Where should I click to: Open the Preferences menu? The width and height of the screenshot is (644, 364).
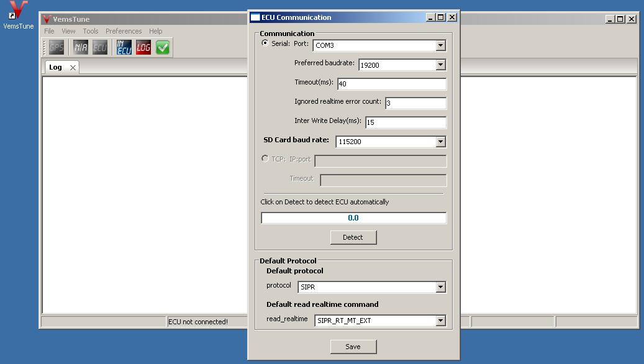(x=124, y=31)
